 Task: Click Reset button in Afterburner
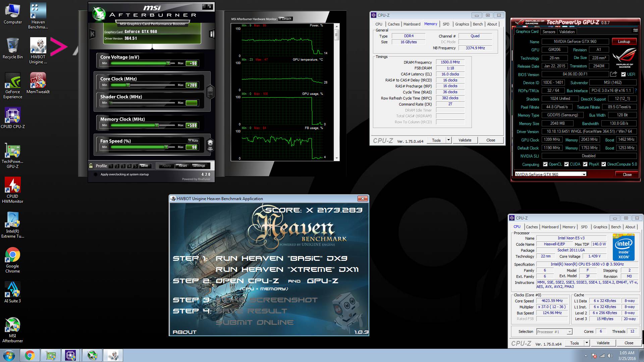(182, 166)
